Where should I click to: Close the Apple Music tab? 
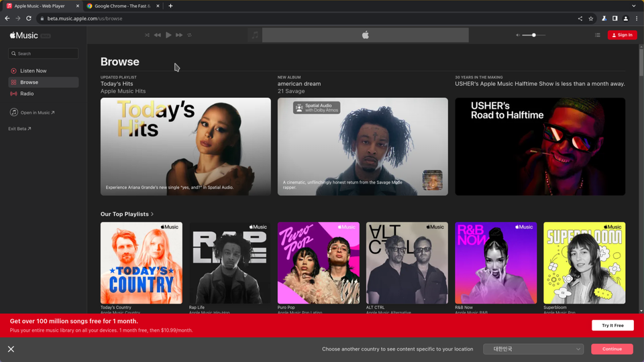coord(78,6)
